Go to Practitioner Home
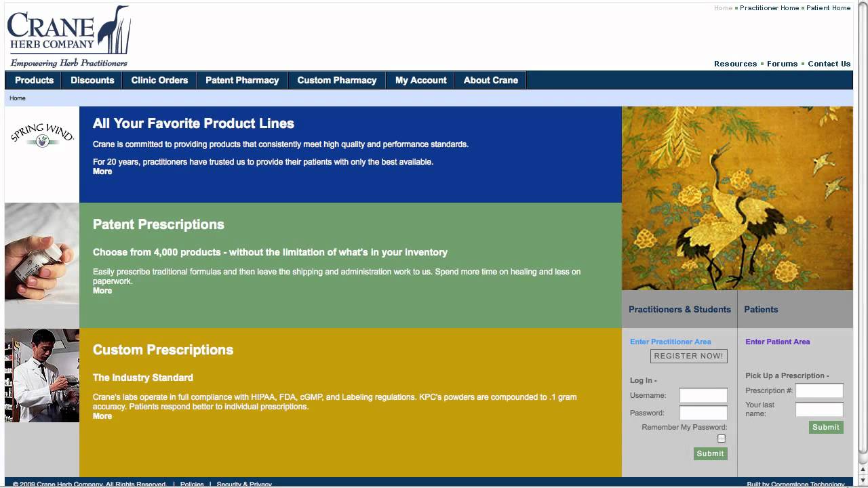This screenshot has height=488, width=868. pyautogui.click(x=769, y=8)
